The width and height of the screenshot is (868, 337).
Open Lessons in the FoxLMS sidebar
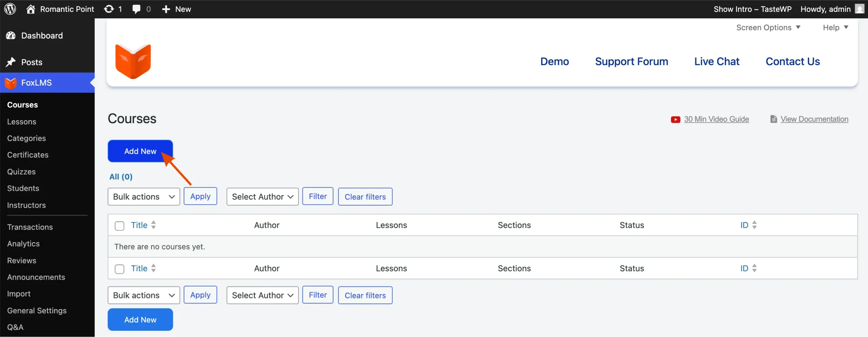click(x=22, y=121)
